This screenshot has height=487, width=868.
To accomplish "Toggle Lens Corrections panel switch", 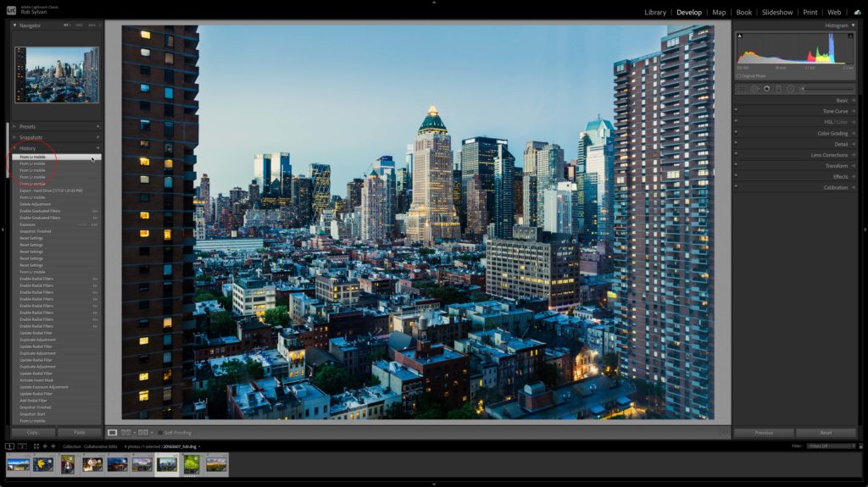I will coord(736,154).
